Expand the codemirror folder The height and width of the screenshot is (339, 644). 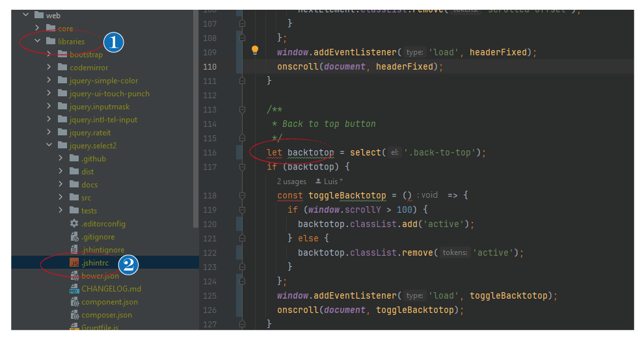coord(49,68)
